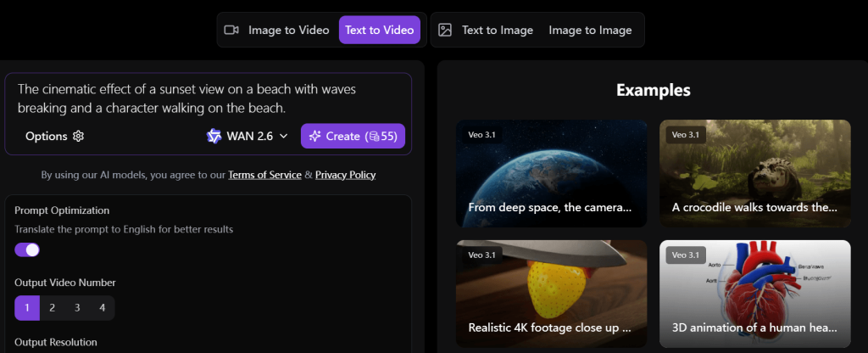Open the human heart 3D animation example
The image size is (868, 353).
[754, 293]
